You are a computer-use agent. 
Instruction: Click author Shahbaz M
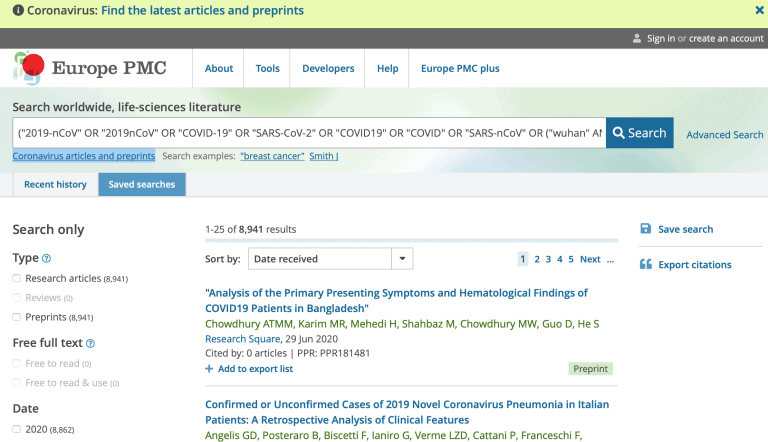point(428,324)
